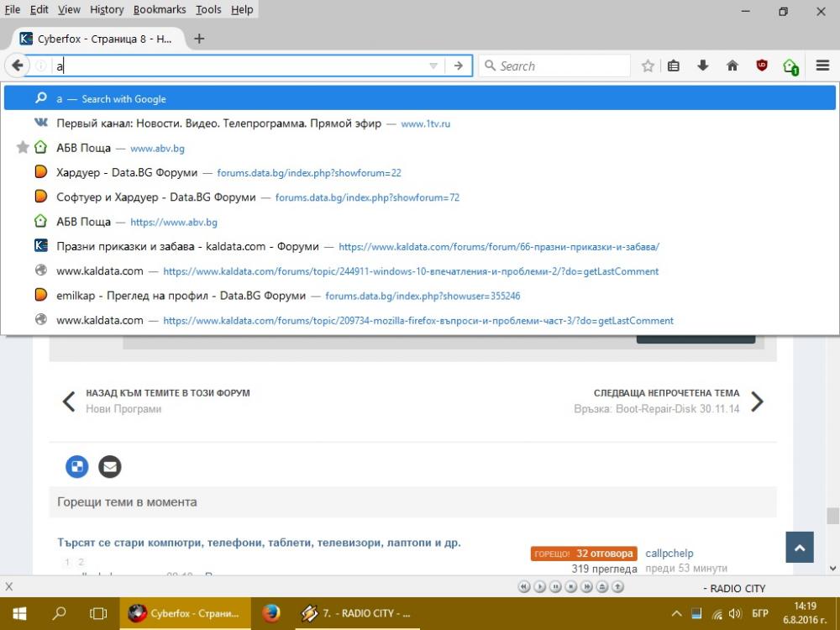Open the View menu
840x630 pixels.
coord(69,9)
